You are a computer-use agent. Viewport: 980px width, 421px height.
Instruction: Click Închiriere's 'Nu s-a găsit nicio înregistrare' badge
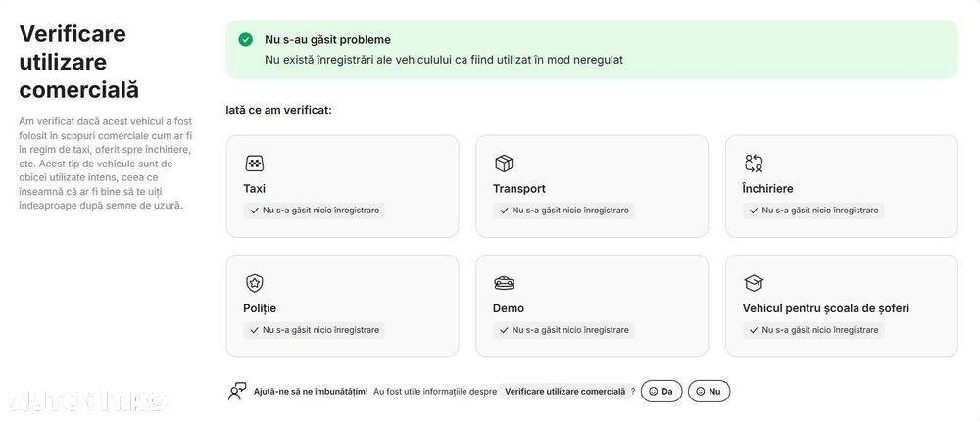[813, 210]
